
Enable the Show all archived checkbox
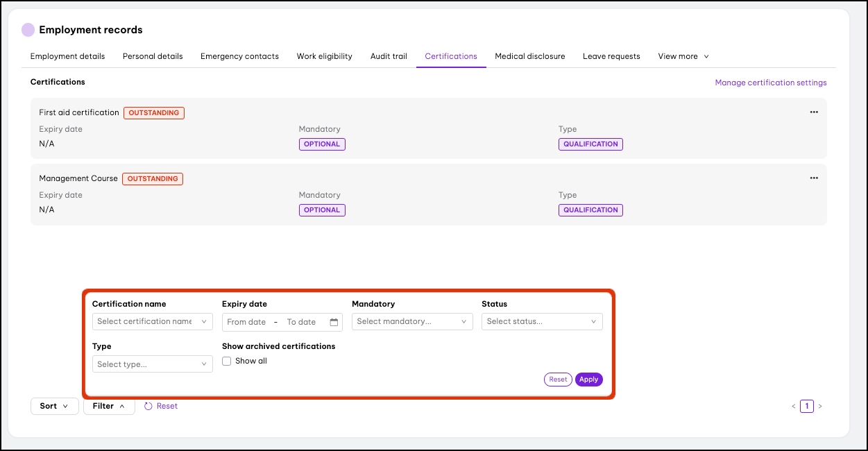pyautogui.click(x=227, y=361)
